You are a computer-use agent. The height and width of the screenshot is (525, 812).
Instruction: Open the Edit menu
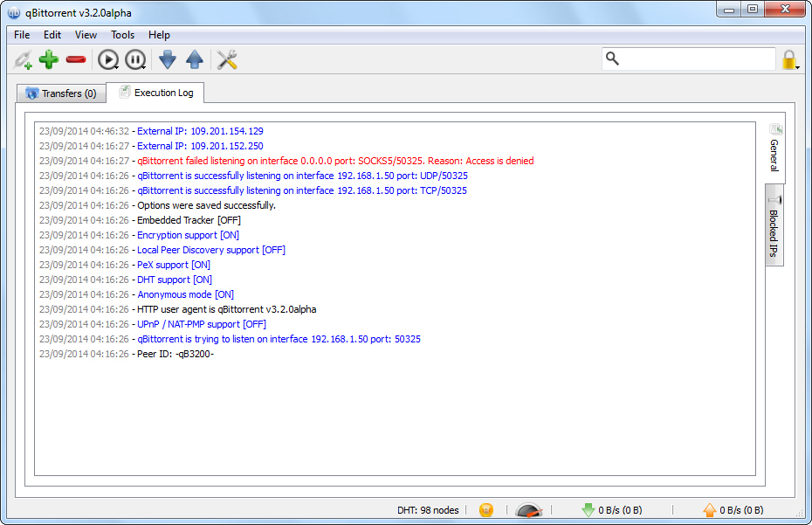click(x=52, y=35)
